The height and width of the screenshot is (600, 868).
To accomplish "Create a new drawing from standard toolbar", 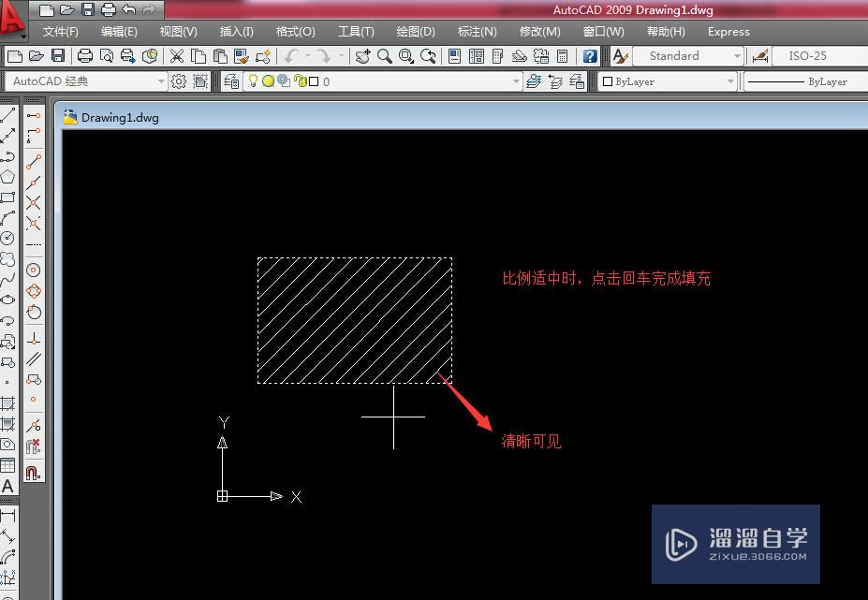I will click(x=15, y=56).
